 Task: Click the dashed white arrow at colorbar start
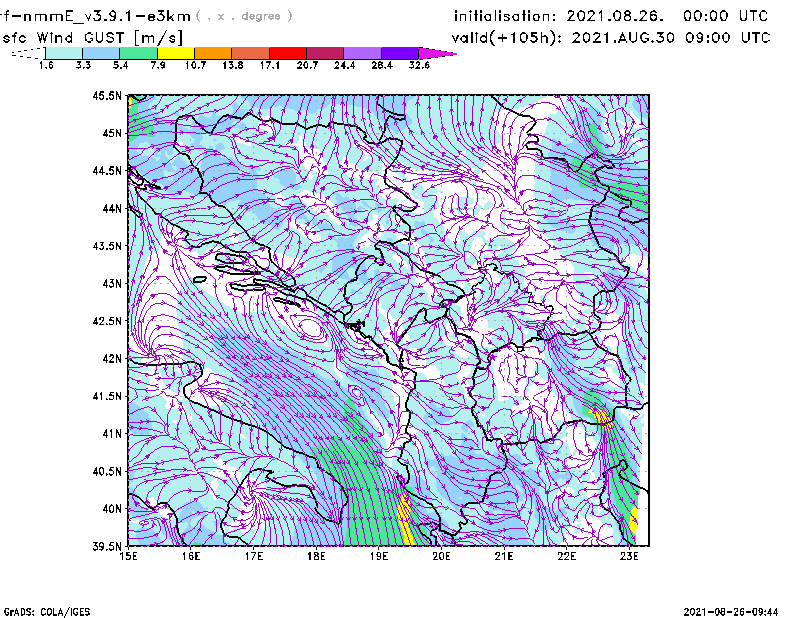(28, 53)
